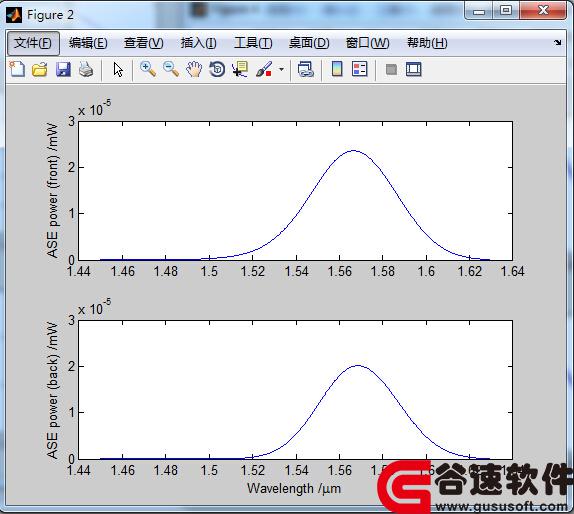The image size is (574, 514).
Task: Insert a legend via toolbar icon
Action: pyautogui.click(x=359, y=69)
